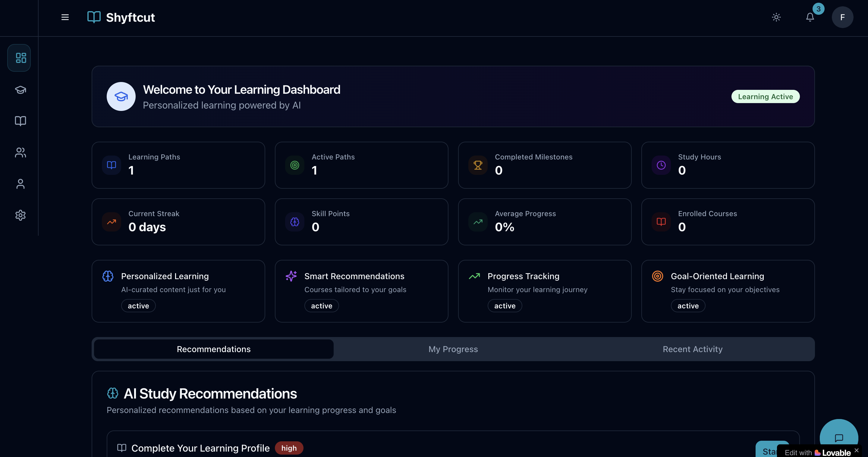Toggle sidebar with hamburger menu
The height and width of the screenshot is (457, 868).
65,17
